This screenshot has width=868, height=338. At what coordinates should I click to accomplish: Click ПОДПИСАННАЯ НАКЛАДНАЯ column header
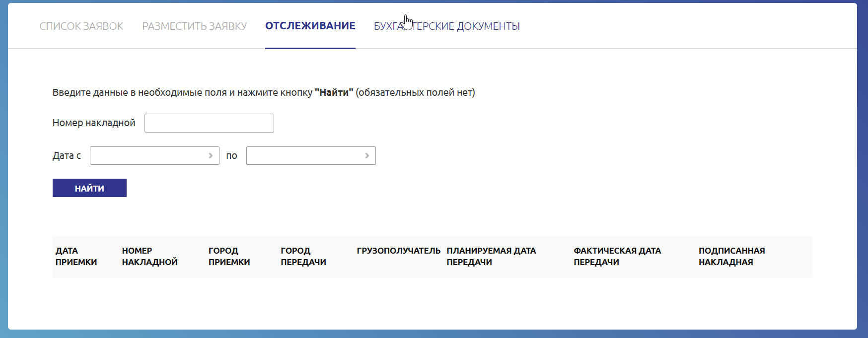tap(731, 256)
